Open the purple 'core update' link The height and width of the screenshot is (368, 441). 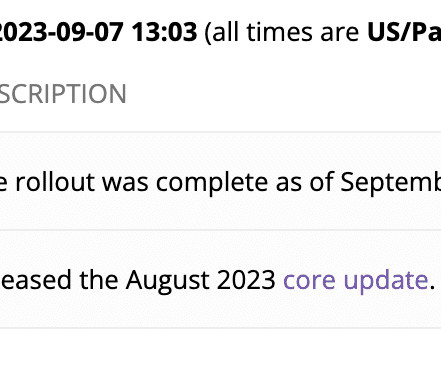355,280
